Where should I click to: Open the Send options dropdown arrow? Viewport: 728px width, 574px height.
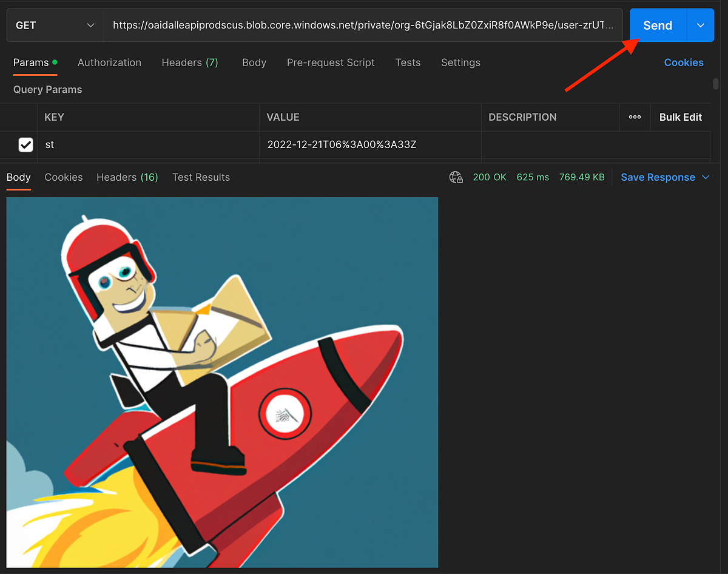pyautogui.click(x=700, y=25)
